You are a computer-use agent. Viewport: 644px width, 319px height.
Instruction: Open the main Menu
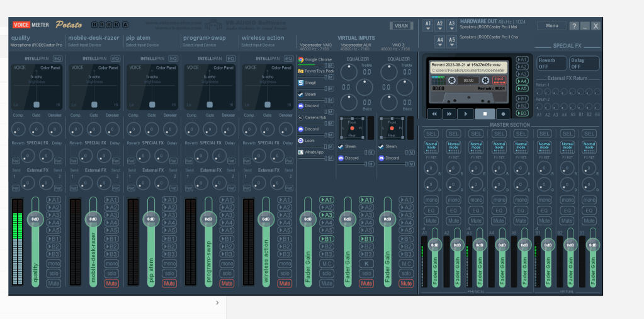pos(552,25)
